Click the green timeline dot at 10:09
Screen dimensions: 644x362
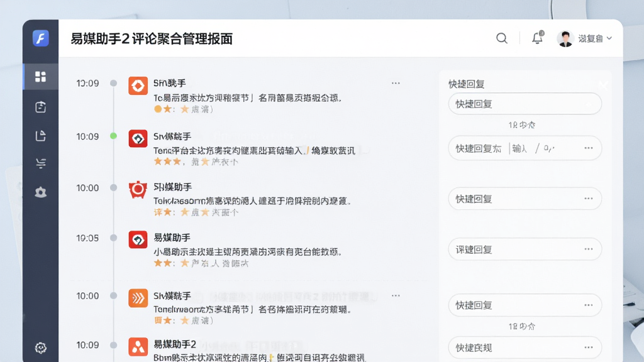(113, 136)
